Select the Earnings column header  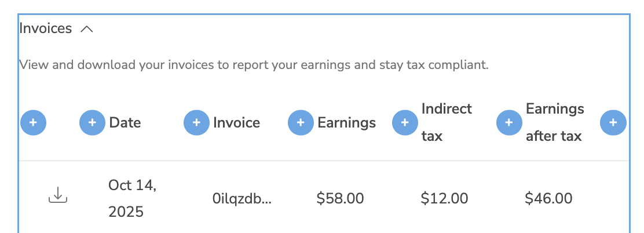(x=346, y=123)
